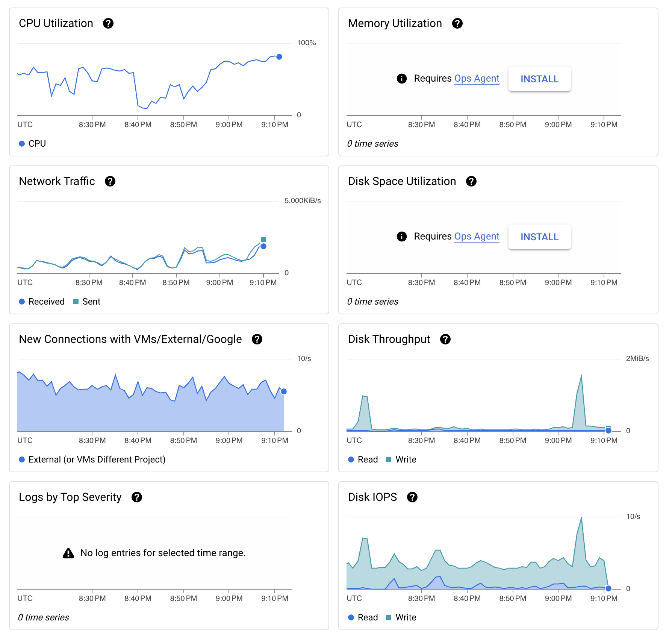Screen dimensions: 672x643
Task: Click the info icon in Memory Utilization
Action: pos(401,79)
